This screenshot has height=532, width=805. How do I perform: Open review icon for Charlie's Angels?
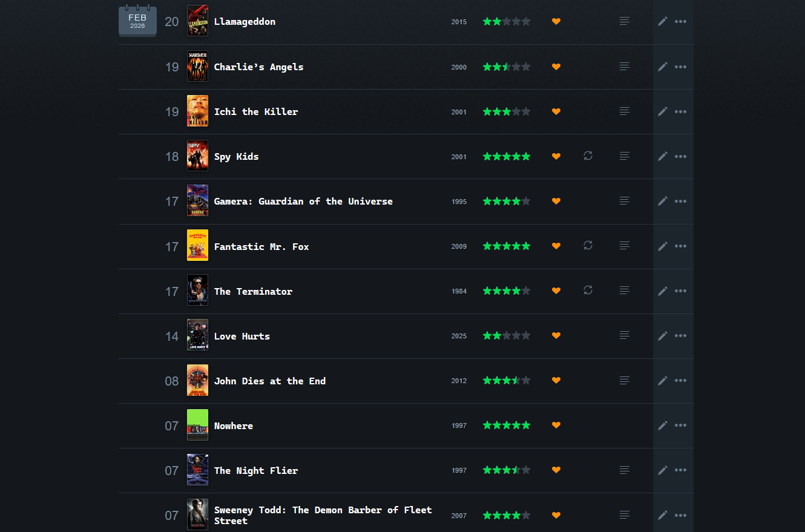coord(625,67)
